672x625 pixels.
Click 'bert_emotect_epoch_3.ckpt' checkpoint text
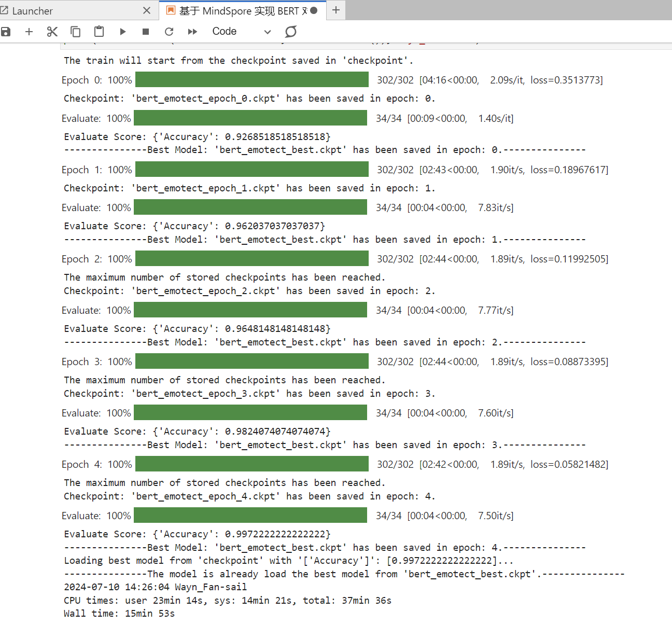pos(205,394)
